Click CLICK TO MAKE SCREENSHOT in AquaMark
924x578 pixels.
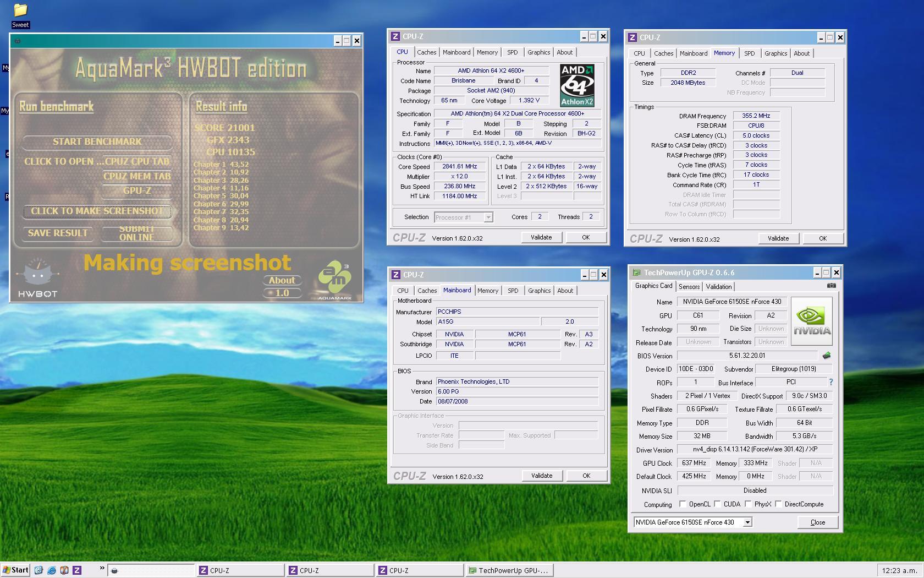pos(97,211)
